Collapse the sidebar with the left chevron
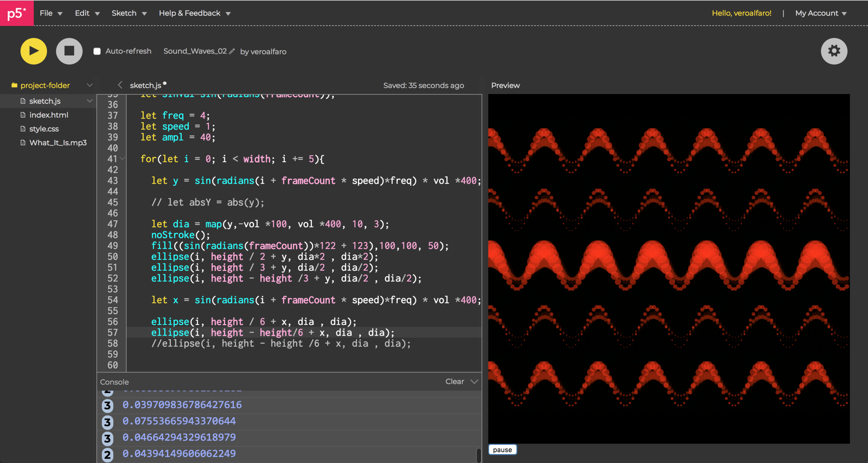The height and width of the screenshot is (463, 868). [x=120, y=85]
